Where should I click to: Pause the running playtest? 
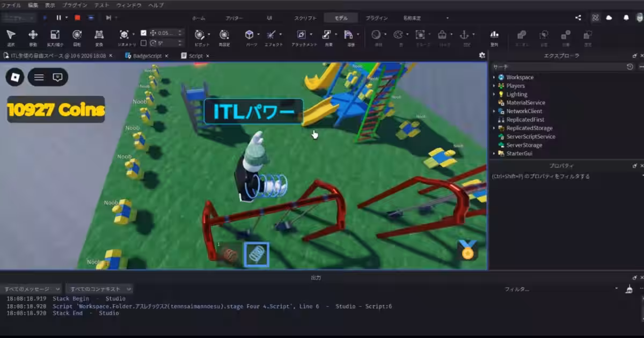click(x=59, y=18)
